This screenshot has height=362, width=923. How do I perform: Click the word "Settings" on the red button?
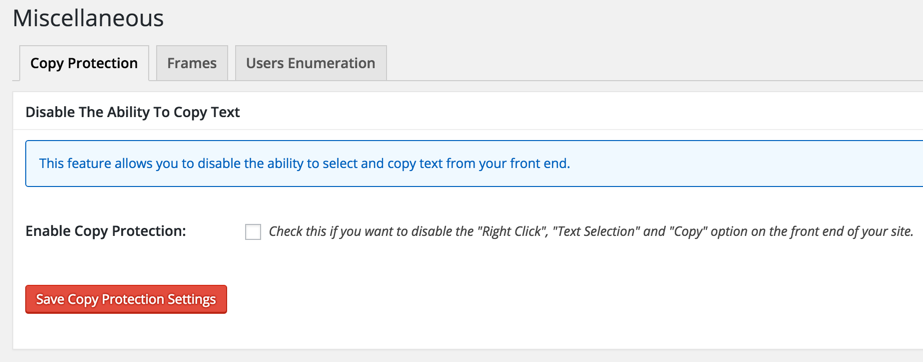pos(191,299)
